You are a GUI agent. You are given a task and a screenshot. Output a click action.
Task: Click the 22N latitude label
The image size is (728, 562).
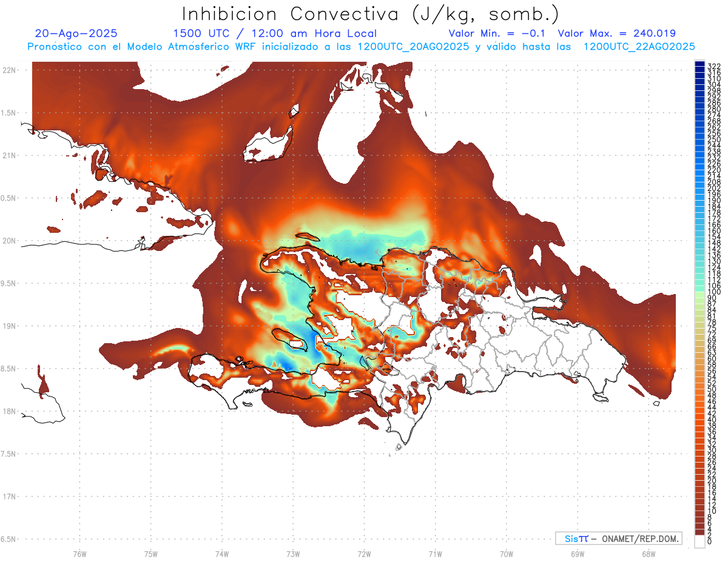point(9,70)
